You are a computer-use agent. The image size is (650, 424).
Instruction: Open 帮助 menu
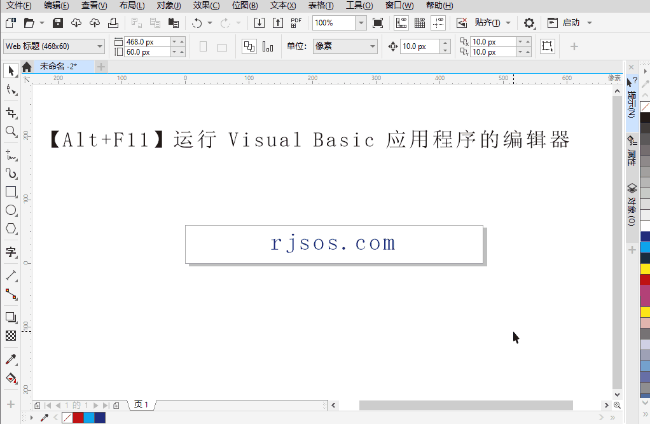coord(439,5)
